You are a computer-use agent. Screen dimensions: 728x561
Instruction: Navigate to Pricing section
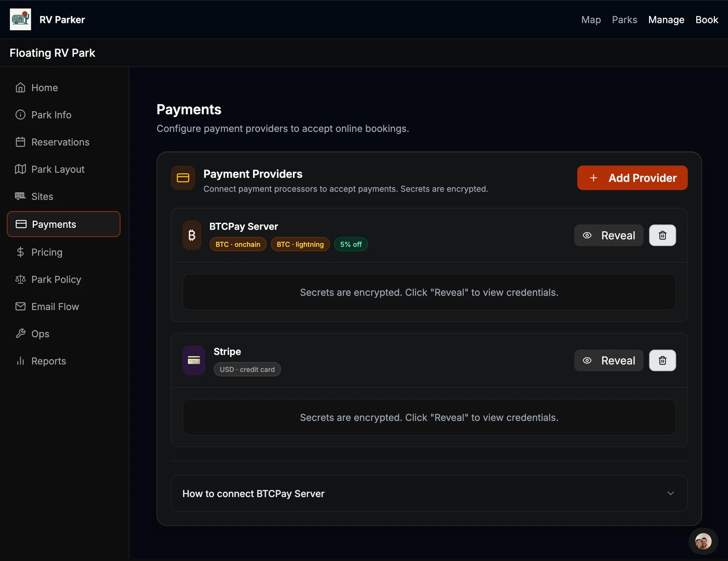[x=46, y=252]
